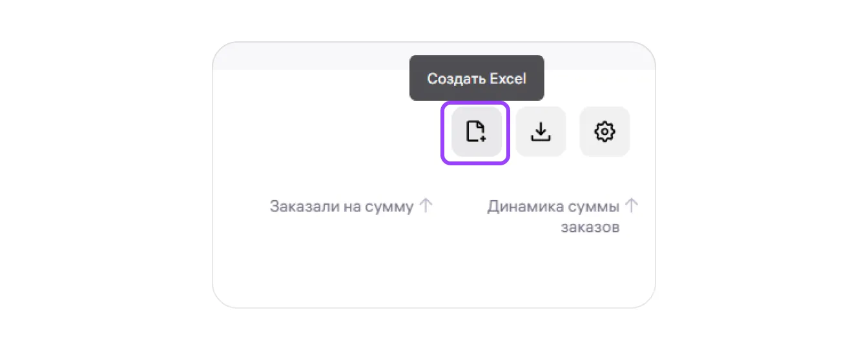The height and width of the screenshot is (350, 868).
Task: Sort by «Заказали на сумму» column header
Action: [x=341, y=207]
